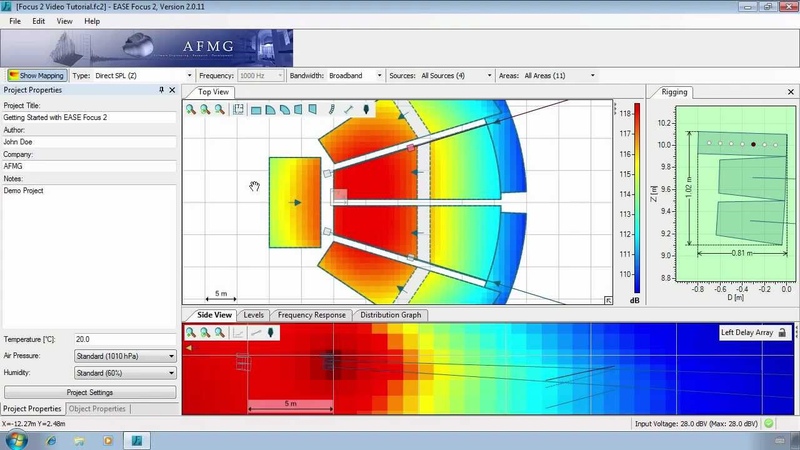Select the receiver microphone tool in Side View

[x=271, y=333]
